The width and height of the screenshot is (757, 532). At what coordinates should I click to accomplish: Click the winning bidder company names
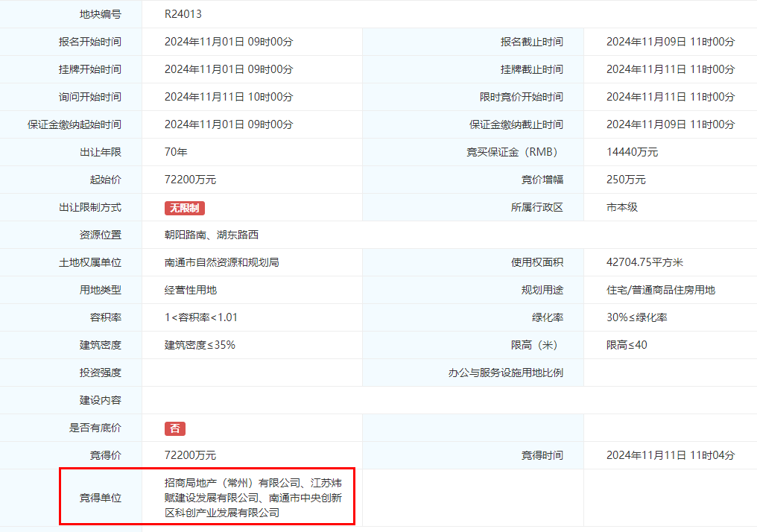pos(253,498)
